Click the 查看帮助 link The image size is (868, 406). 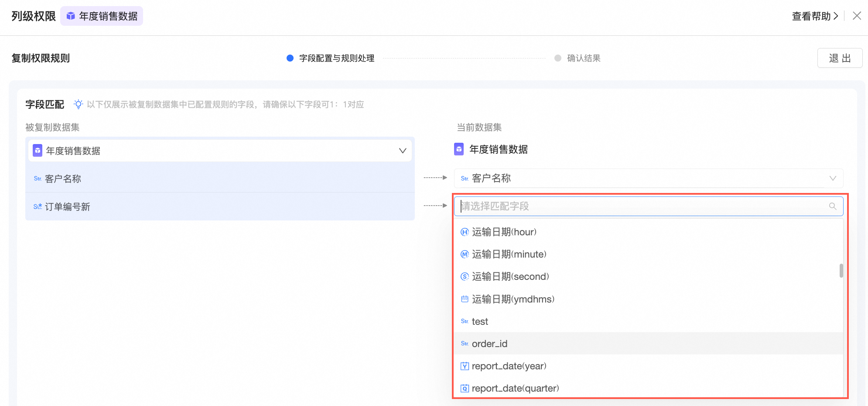click(x=815, y=16)
